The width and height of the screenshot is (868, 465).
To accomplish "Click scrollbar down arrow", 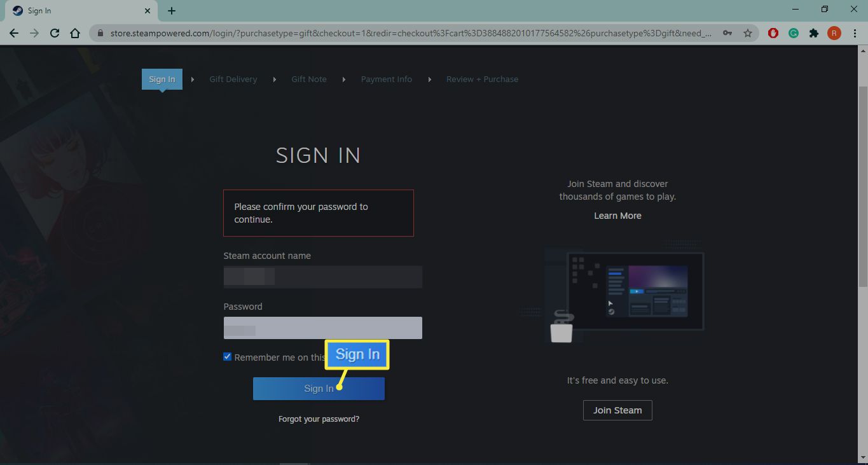I will point(863,459).
